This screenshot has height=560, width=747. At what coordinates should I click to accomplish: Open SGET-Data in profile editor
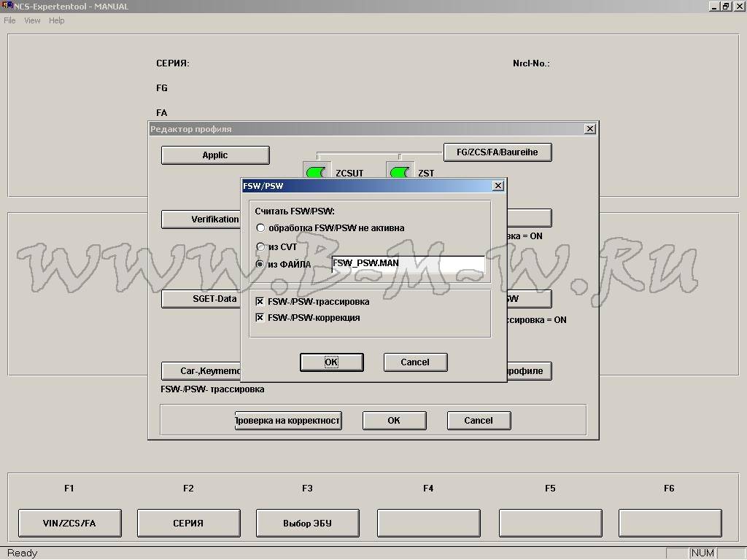tap(201, 298)
